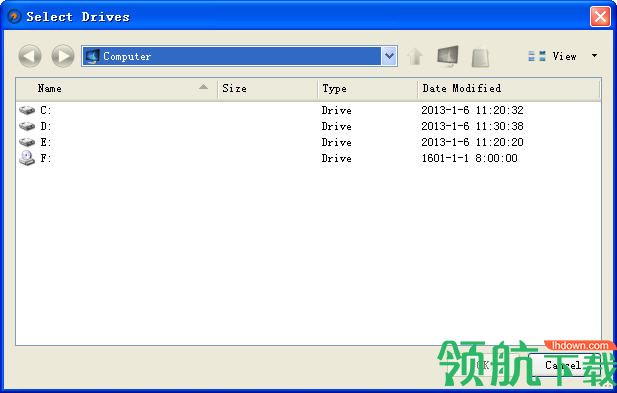The image size is (617, 393).
Task: Click the desktop monitor icon in toolbar
Action: click(447, 56)
